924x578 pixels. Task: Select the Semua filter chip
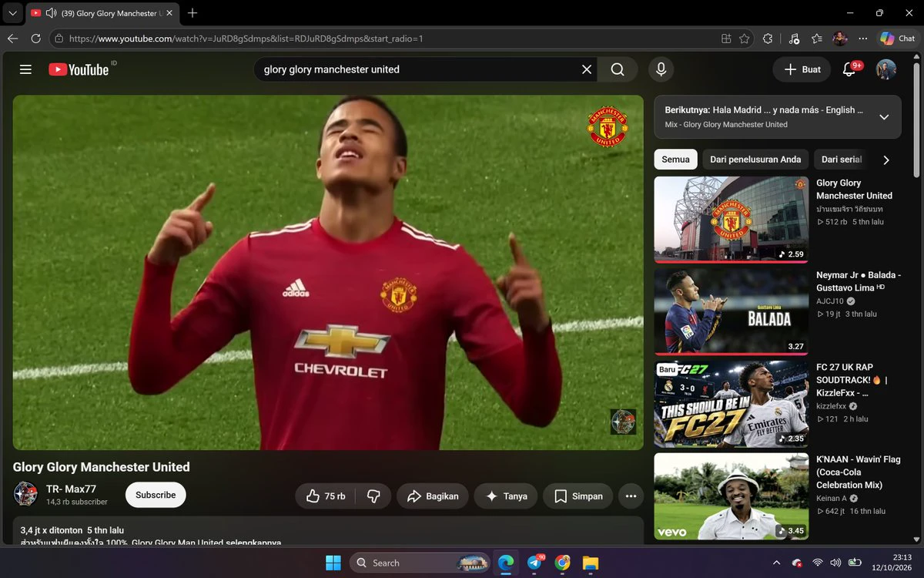676,160
